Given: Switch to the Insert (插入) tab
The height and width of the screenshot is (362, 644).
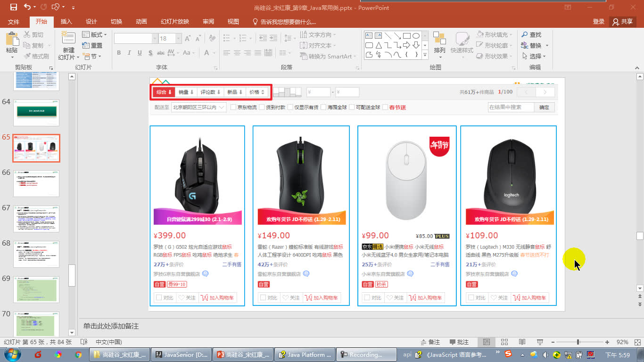Looking at the screenshot, I should coord(66,22).
